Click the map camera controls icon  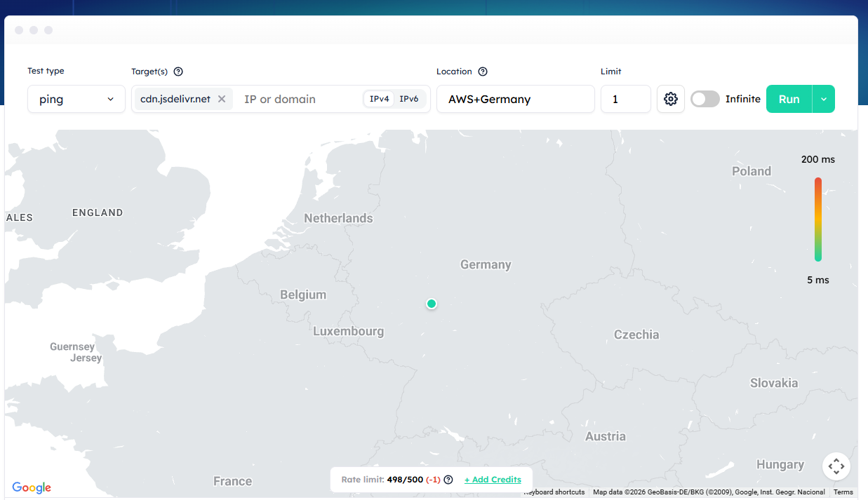coord(836,466)
